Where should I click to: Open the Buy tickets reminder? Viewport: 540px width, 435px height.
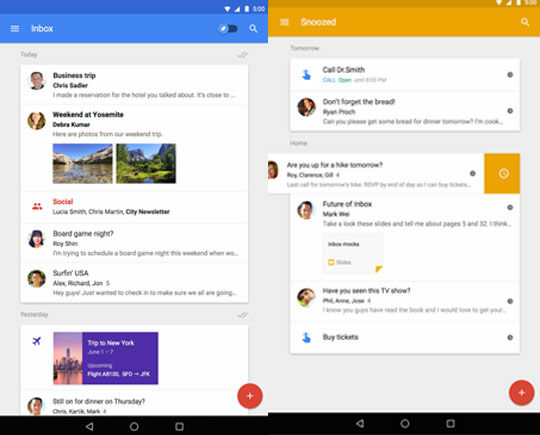point(405,338)
